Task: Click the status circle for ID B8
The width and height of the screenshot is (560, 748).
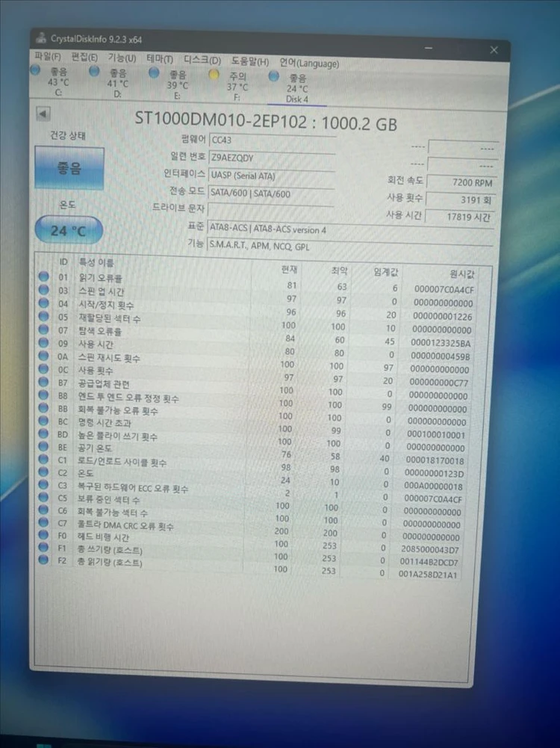Action: click(x=43, y=395)
